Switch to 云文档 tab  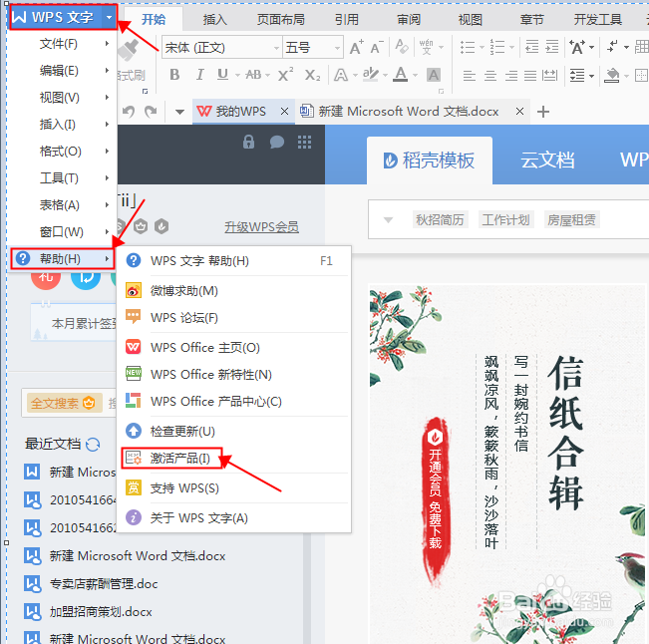coord(547,161)
